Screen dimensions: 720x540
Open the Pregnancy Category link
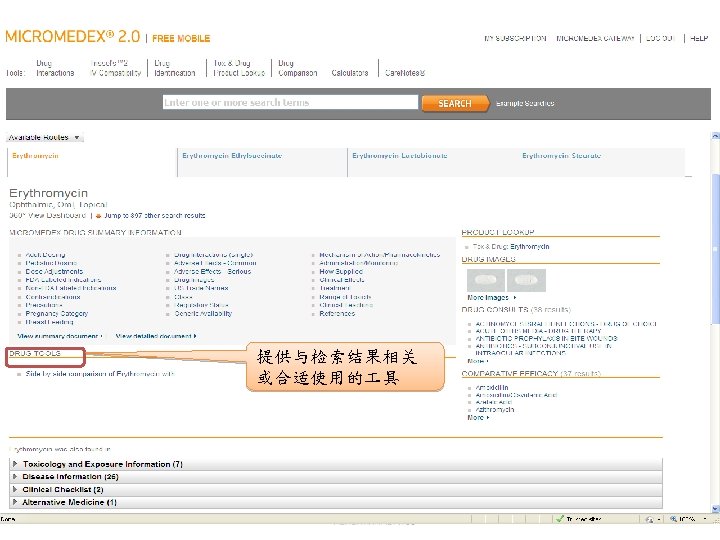click(56, 314)
